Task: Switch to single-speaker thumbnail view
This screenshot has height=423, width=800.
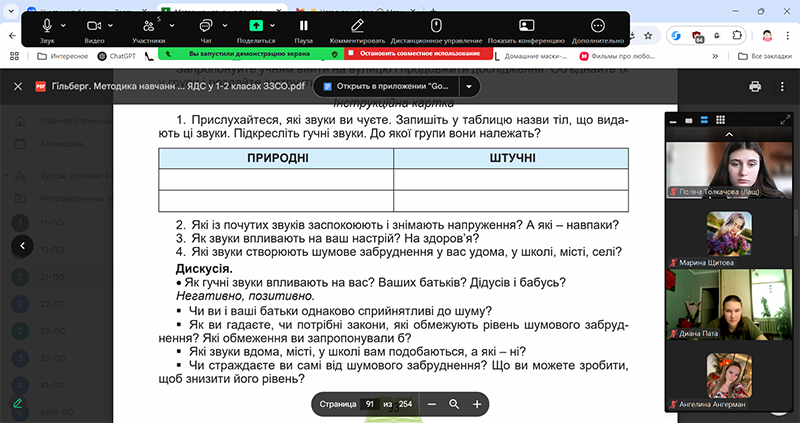Action: [x=689, y=120]
